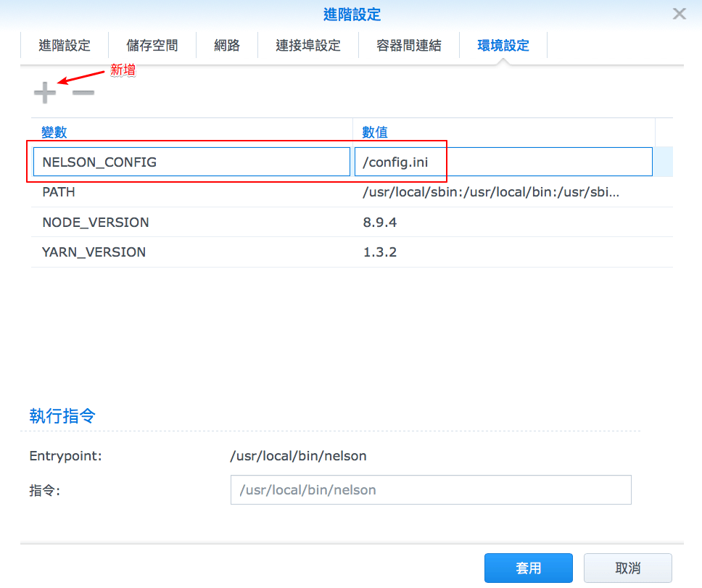This screenshot has height=588, width=702.
Task: Click the 執行指令 section heading
Action: point(62,415)
